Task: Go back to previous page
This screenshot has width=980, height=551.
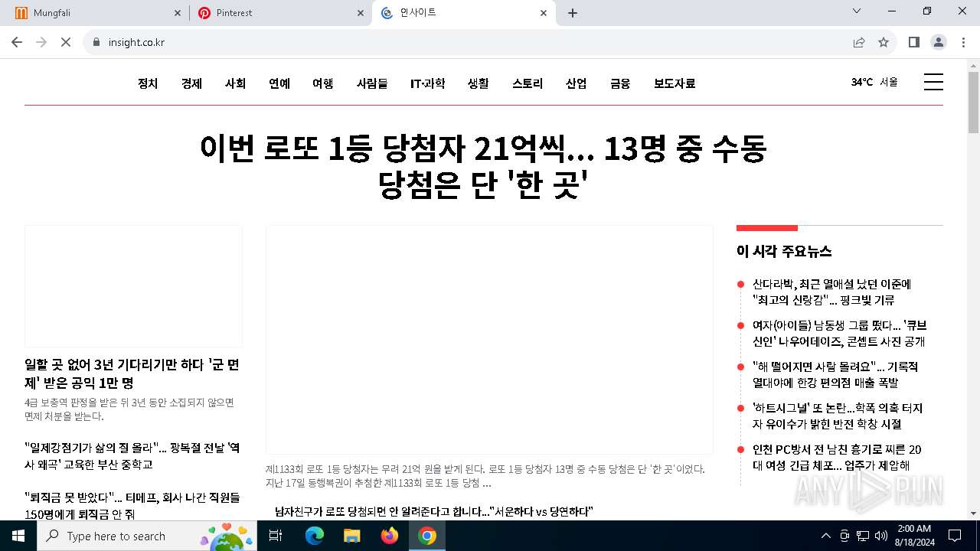Action: (17, 42)
